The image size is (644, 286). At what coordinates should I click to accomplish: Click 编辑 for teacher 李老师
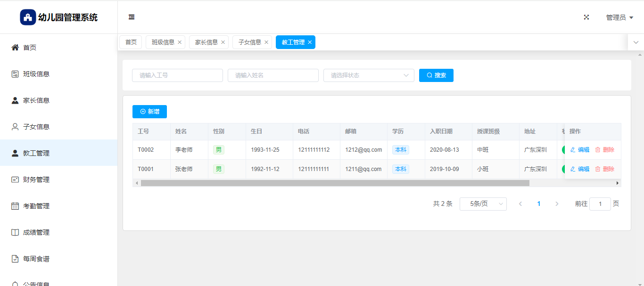click(x=580, y=150)
